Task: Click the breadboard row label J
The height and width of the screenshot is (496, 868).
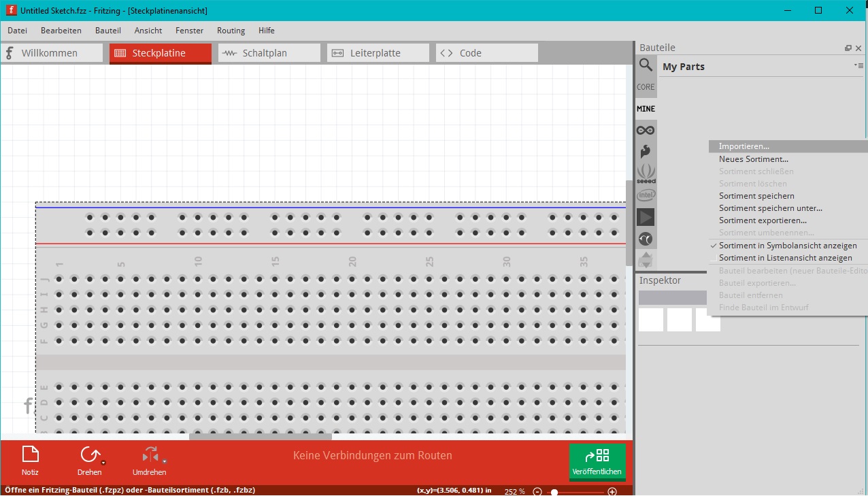Action: pyautogui.click(x=46, y=279)
